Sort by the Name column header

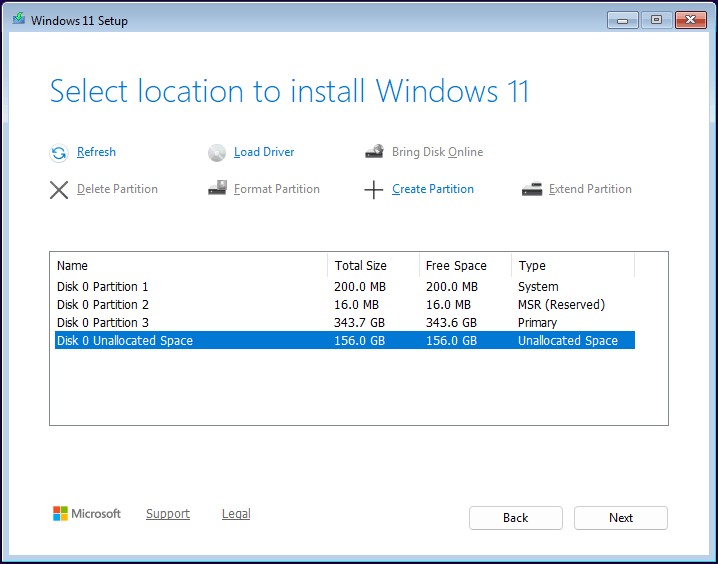click(x=190, y=266)
